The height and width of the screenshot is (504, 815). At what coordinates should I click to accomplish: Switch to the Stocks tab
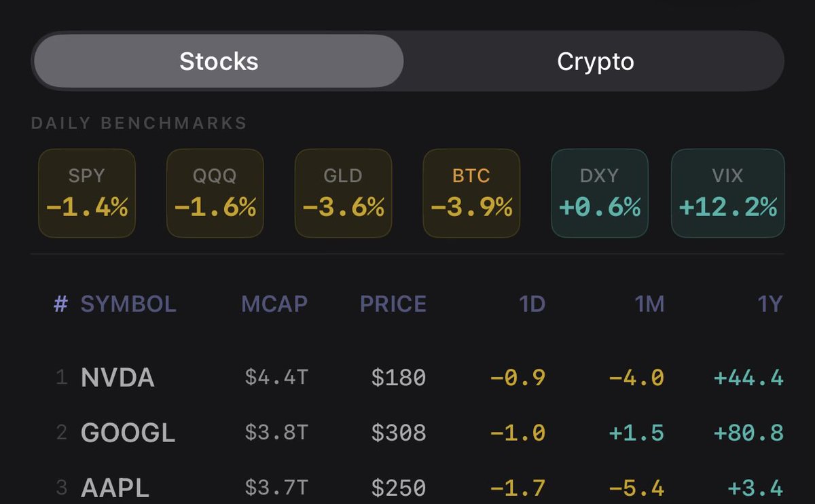219,62
